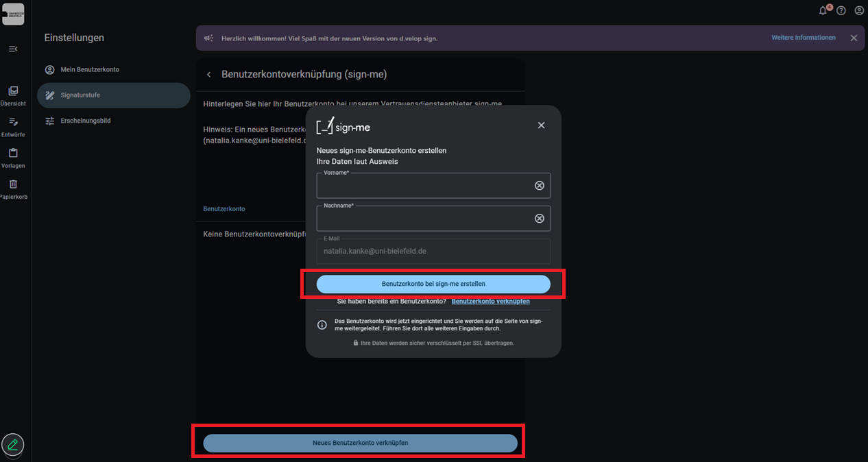This screenshot has width=868, height=462.
Task: Go back using the arrow beside Benutzerkontoverknüpfung
Action: [x=209, y=75]
